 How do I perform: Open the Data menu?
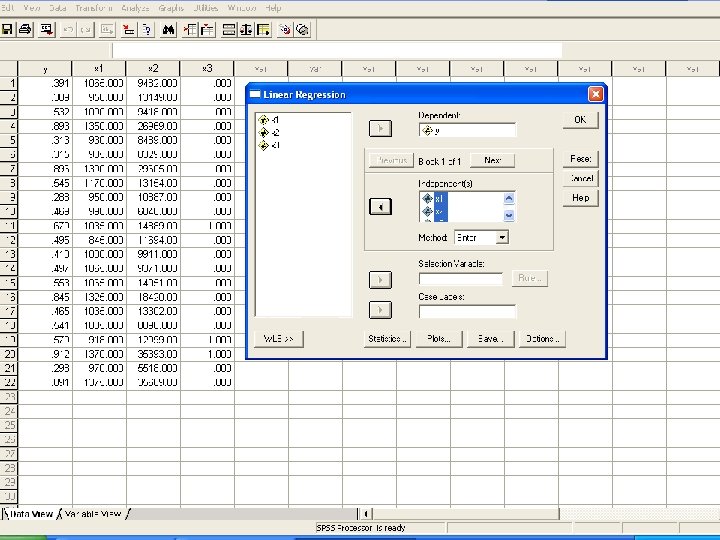(57, 8)
